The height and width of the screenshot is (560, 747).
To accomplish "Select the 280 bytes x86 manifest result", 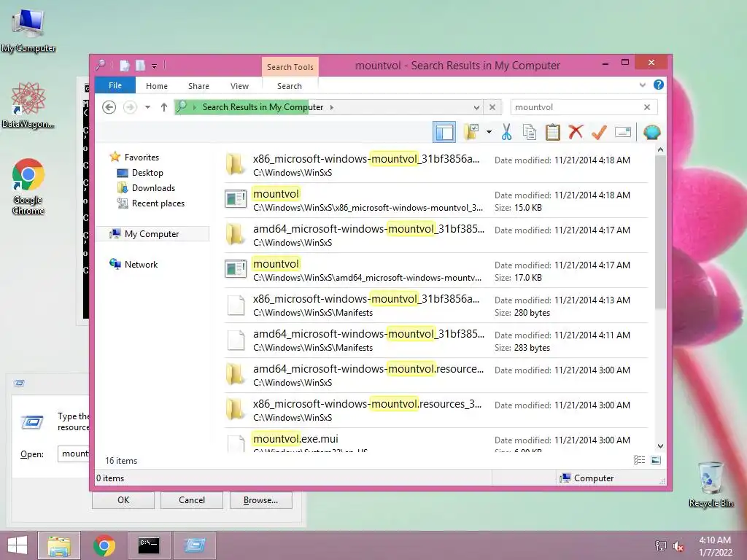I will [x=436, y=306].
